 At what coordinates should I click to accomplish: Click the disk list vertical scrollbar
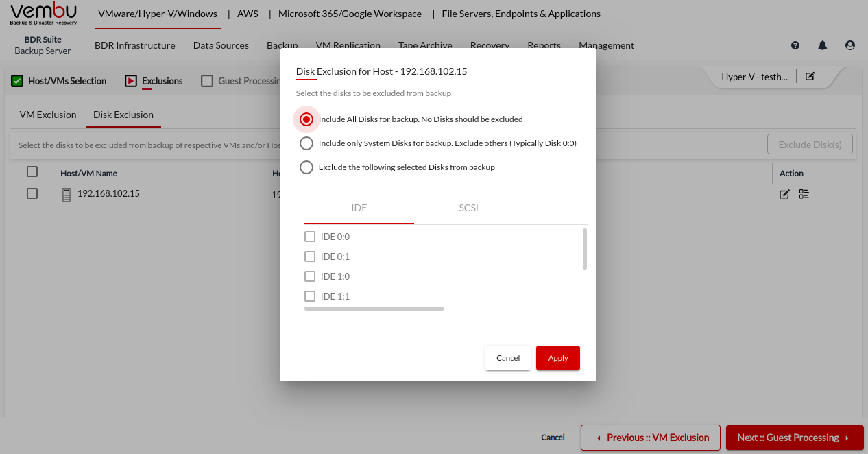585,249
